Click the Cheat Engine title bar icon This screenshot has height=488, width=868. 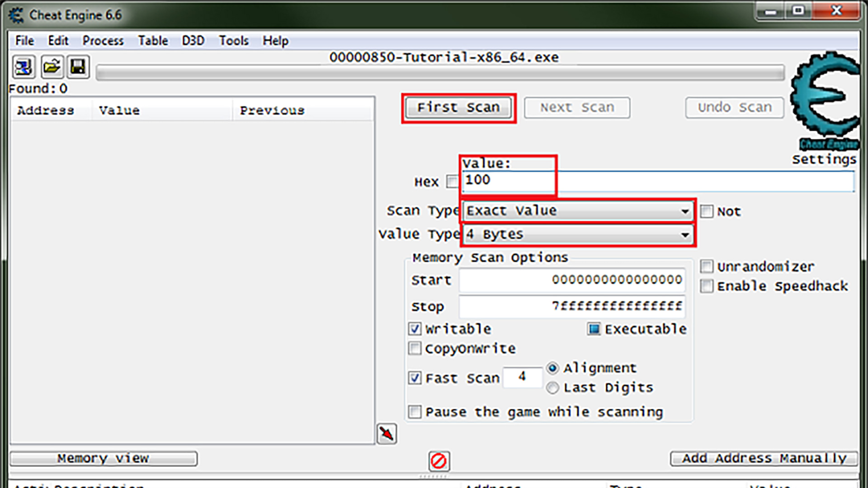[x=17, y=15]
